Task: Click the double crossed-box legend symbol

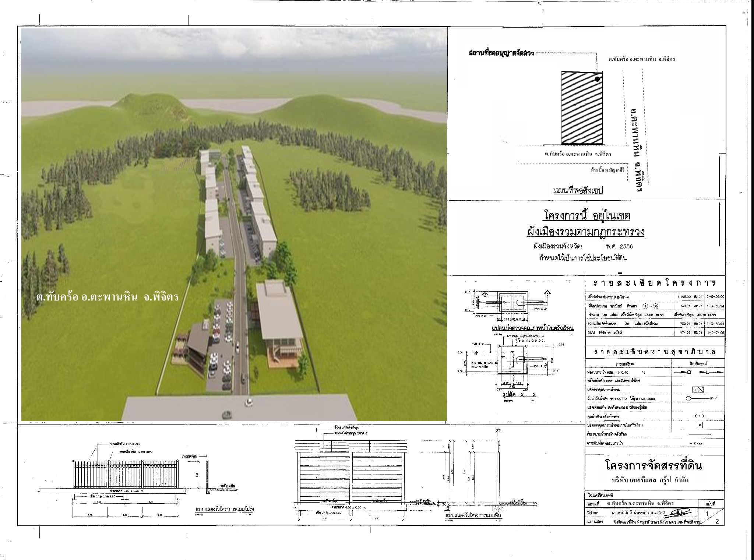Action: [x=698, y=390]
